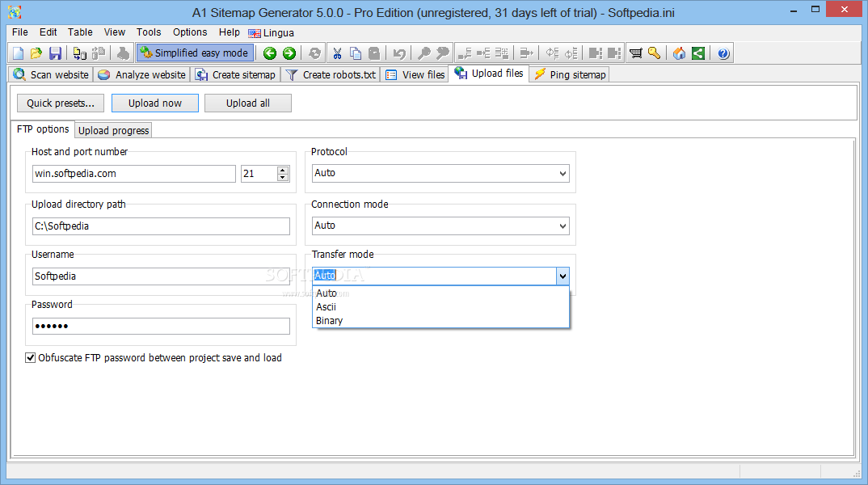This screenshot has height=485, width=868.
Task: Click the Upload directory path field
Action: pyautogui.click(x=161, y=226)
